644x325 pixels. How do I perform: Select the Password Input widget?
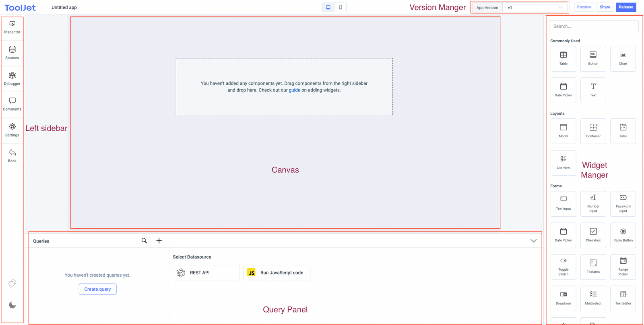[x=623, y=204]
